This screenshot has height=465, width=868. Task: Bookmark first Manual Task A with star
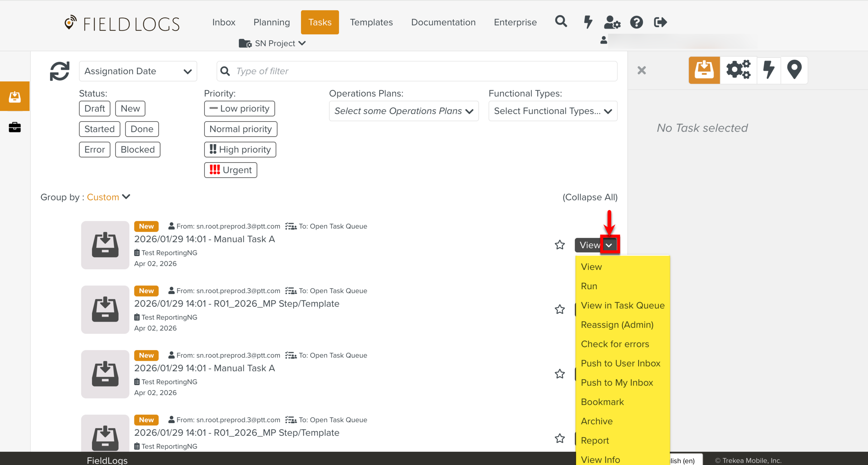pyautogui.click(x=559, y=245)
